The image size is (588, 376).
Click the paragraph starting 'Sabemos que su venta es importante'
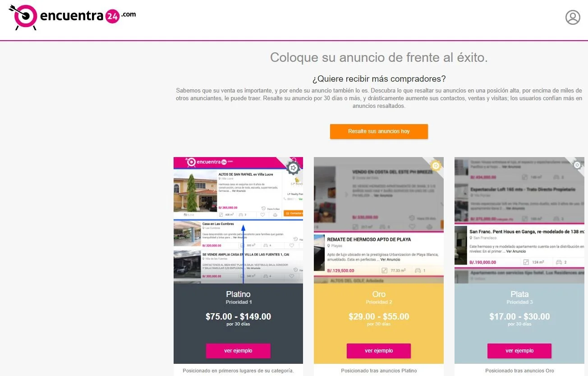379,98
